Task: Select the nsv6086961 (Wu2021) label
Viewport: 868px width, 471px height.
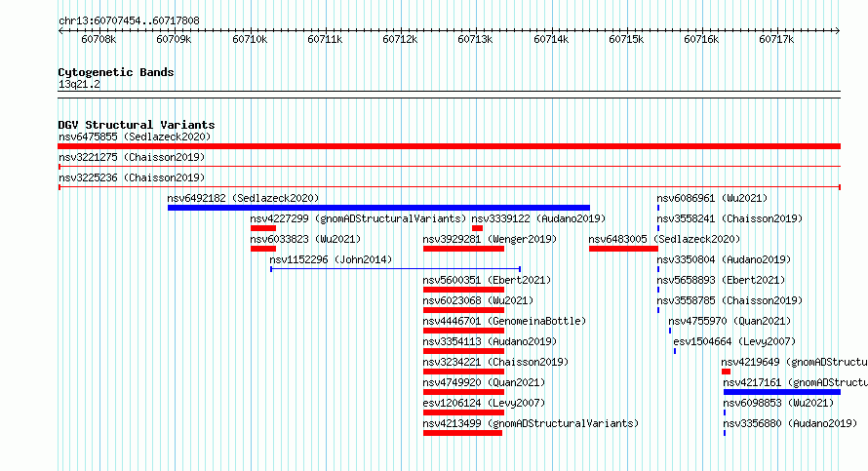Action: tap(712, 198)
